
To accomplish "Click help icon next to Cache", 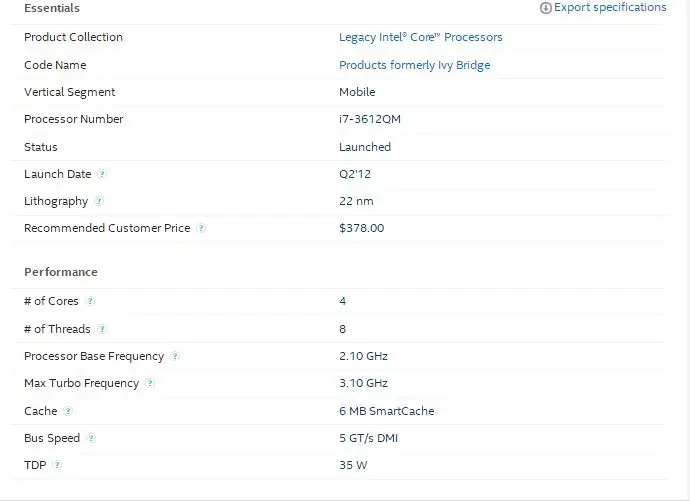I will coord(68,411).
